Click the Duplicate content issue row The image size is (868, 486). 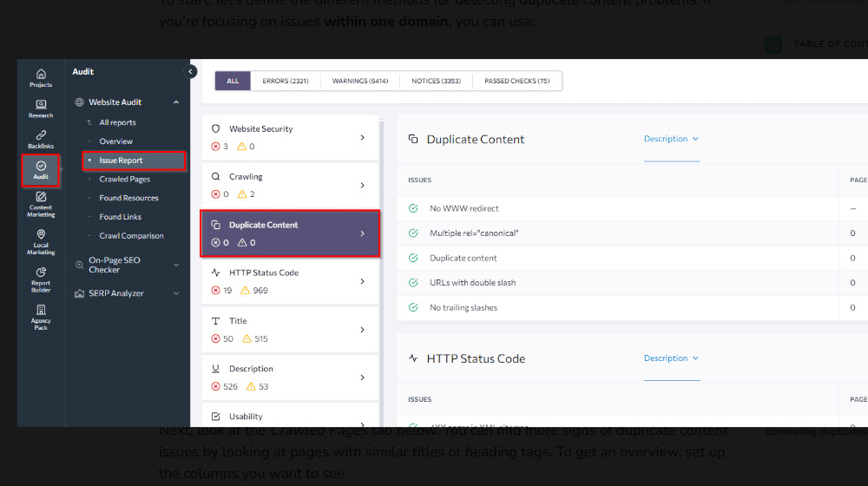tap(632, 258)
